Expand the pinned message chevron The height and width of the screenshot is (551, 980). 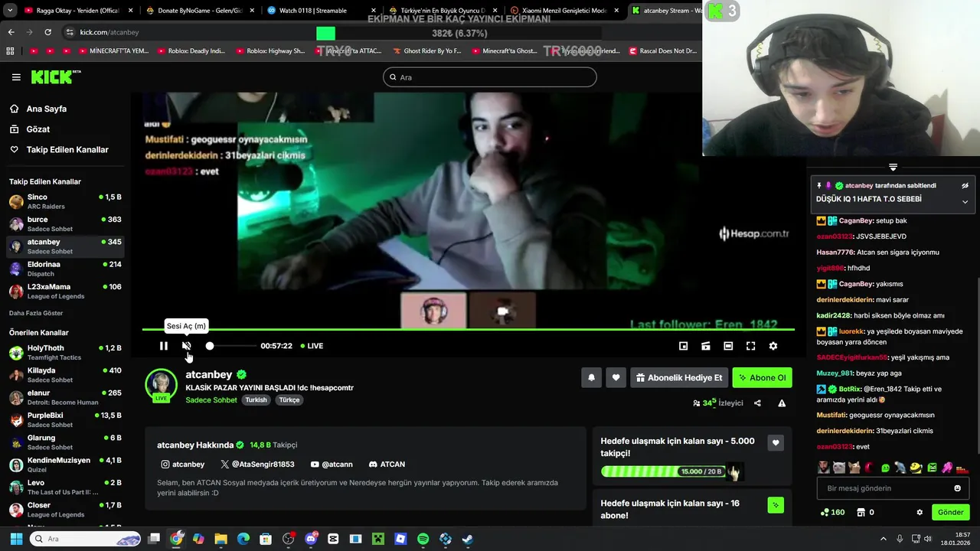[x=965, y=202]
